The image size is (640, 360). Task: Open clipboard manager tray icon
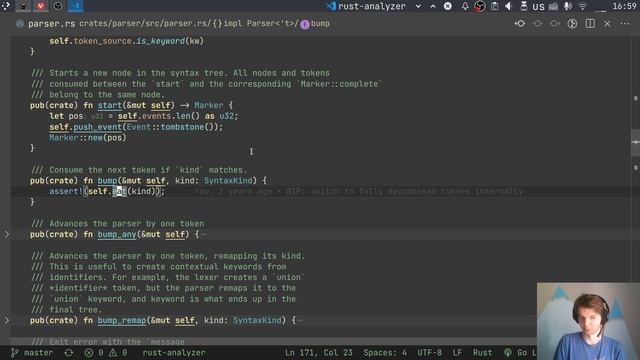pos(494,6)
